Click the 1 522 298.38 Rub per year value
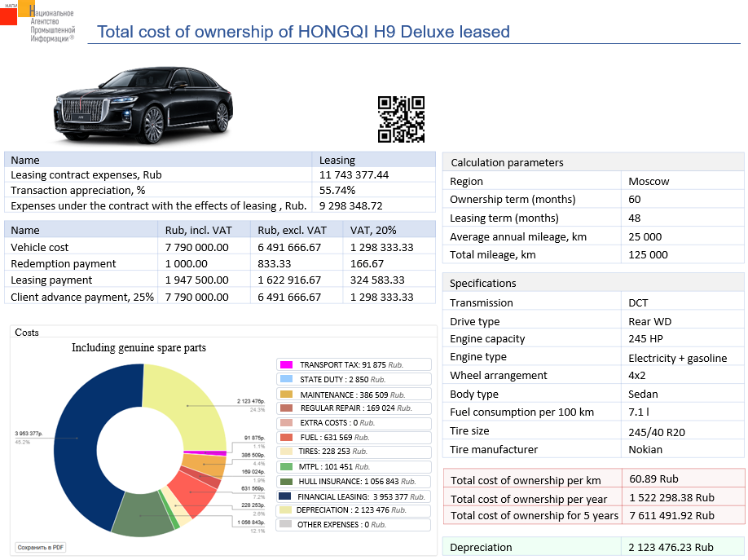The image size is (748, 560). (x=671, y=497)
